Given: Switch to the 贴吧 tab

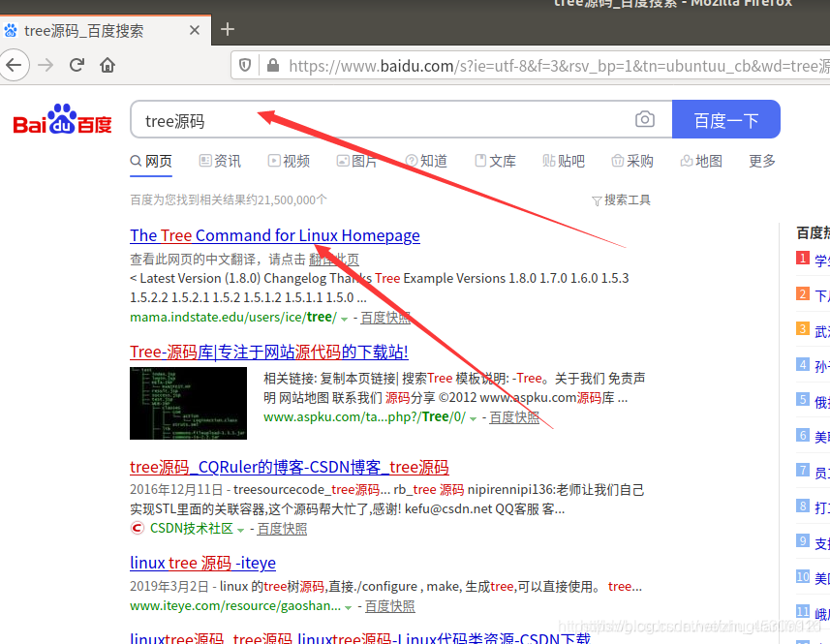Looking at the screenshot, I should (564, 161).
